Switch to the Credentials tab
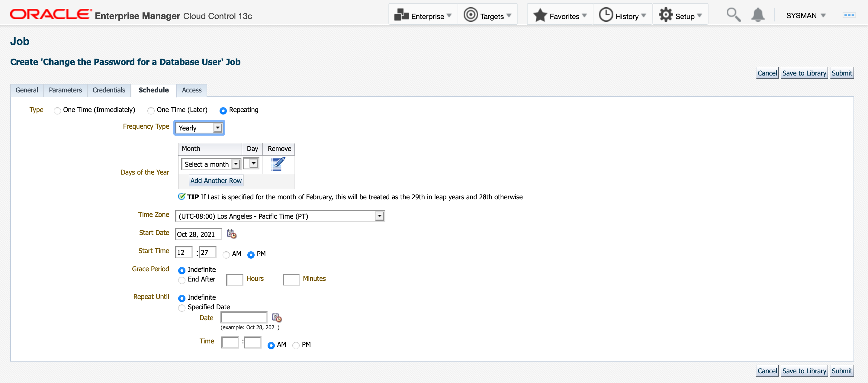This screenshot has height=383, width=868. pyautogui.click(x=109, y=90)
